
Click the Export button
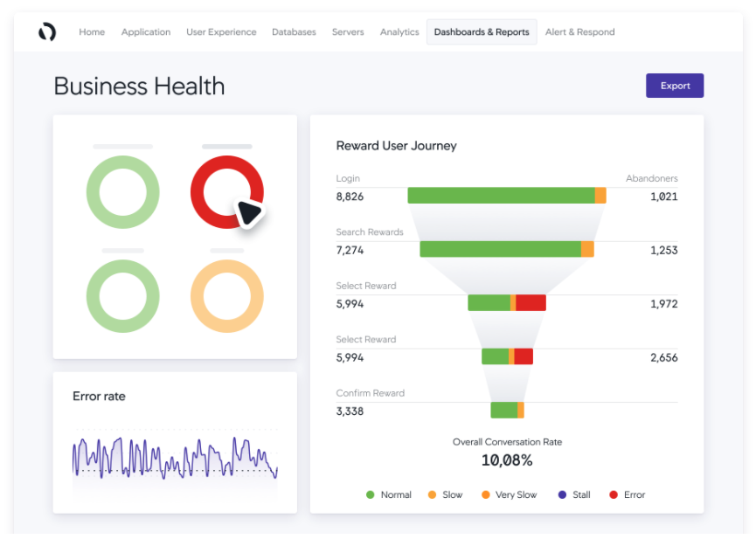coord(675,86)
